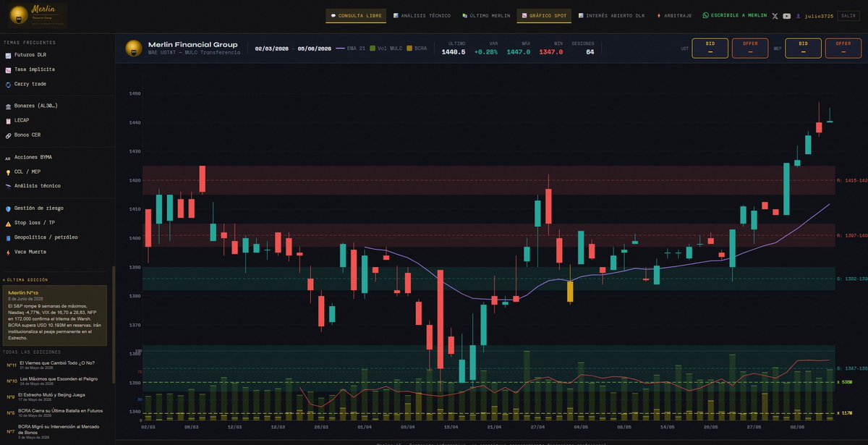
Task: Click the LECAP document icon
Action: (8, 120)
